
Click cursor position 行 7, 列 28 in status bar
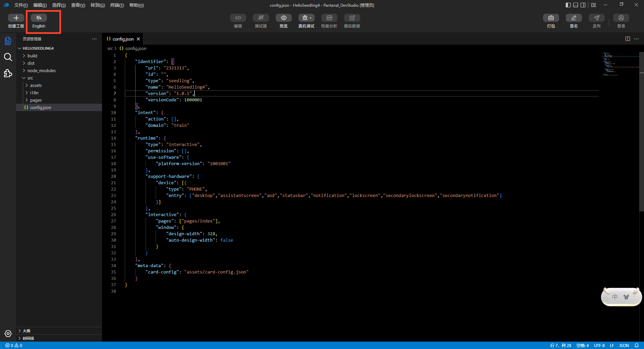560,345
